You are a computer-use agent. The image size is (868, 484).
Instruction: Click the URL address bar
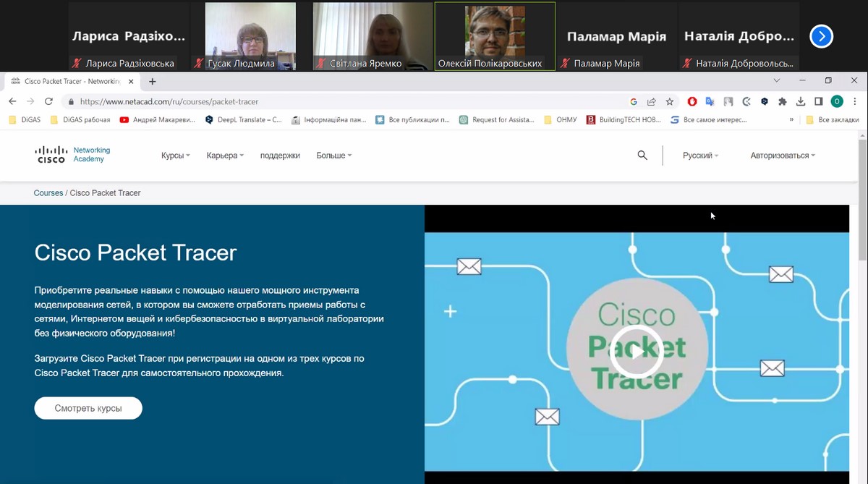pos(347,102)
